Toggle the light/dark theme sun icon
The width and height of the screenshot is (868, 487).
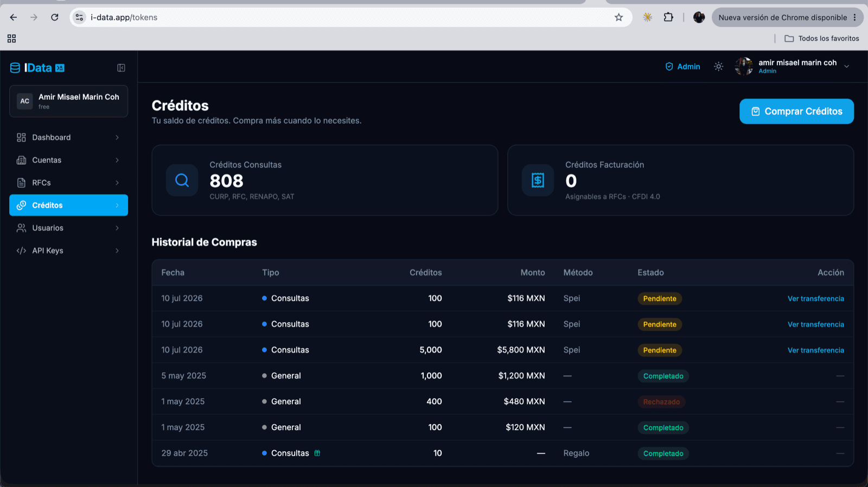718,67
